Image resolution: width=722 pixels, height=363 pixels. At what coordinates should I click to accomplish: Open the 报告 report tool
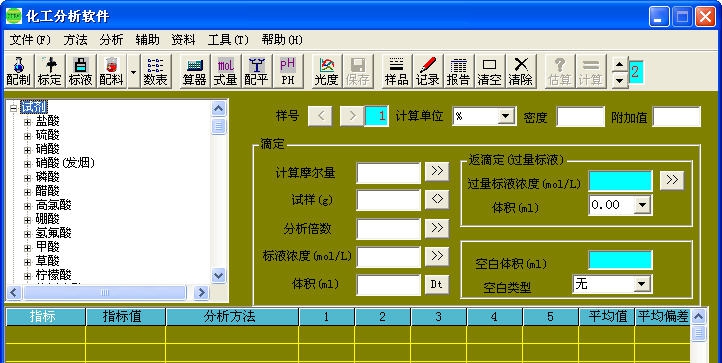pos(459,71)
